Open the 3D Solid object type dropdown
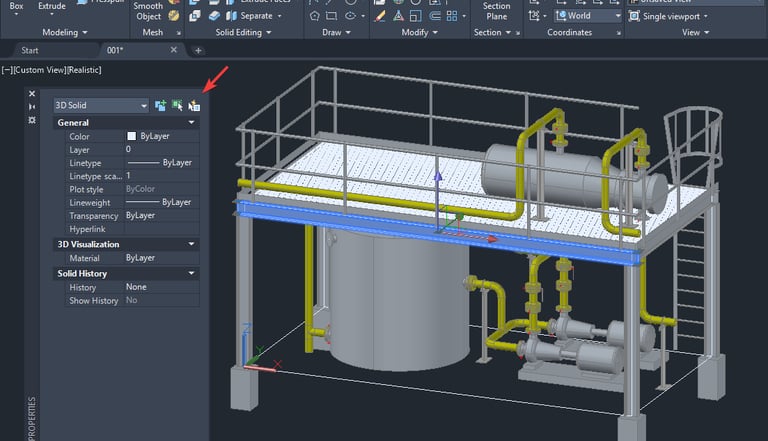The image size is (768, 441). [144, 105]
